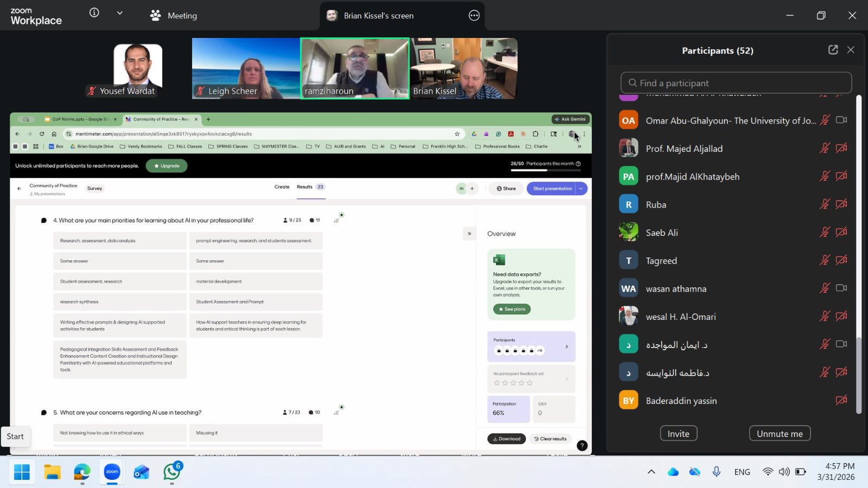Pop out the Participants panel
868x488 pixels.
pos(833,50)
